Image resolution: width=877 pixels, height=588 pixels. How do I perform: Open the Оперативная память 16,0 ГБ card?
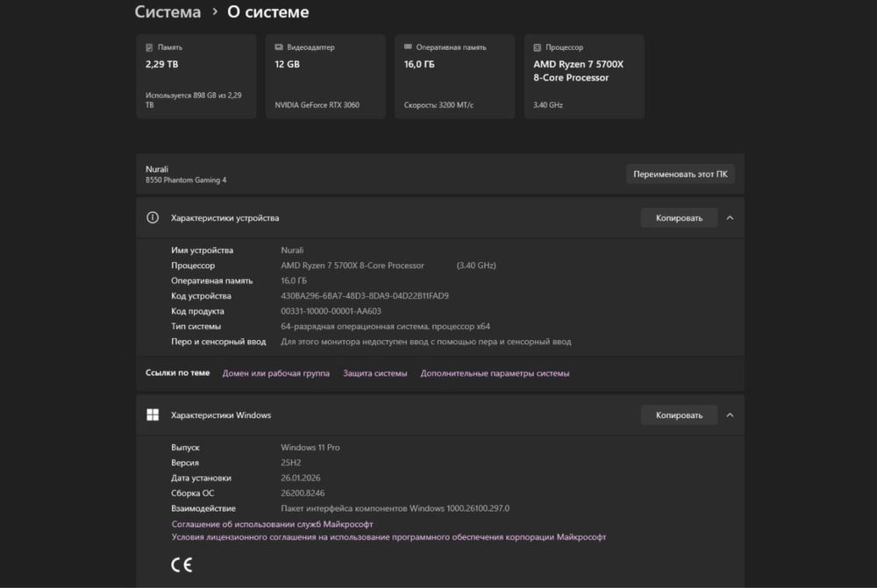point(454,76)
